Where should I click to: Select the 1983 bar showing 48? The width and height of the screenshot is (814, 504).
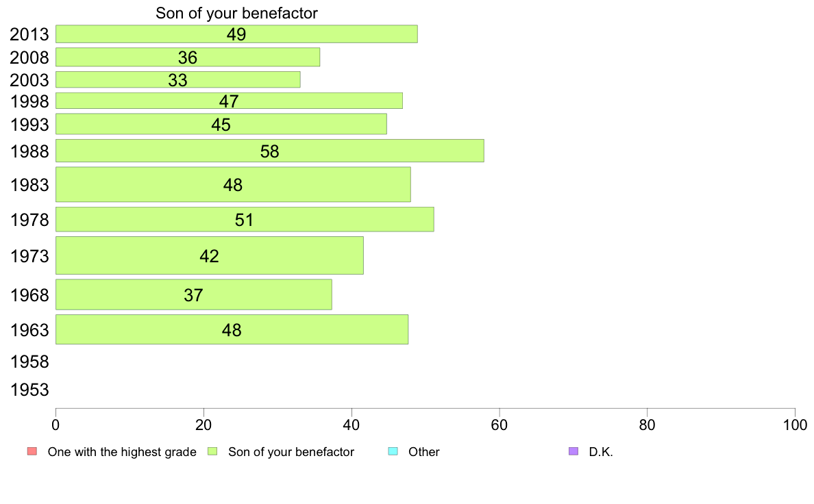pyautogui.click(x=233, y=184)
